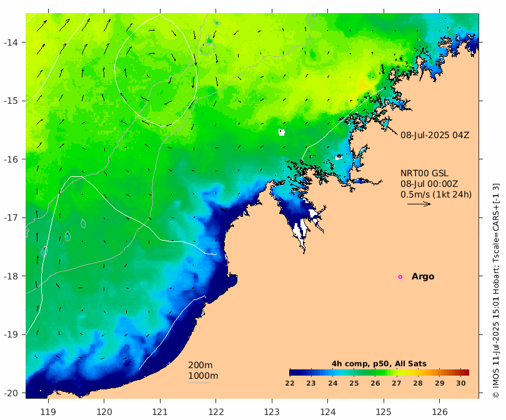Click the temperature color bar
This screenshot has height=420, width=506.
pos(379,372)
